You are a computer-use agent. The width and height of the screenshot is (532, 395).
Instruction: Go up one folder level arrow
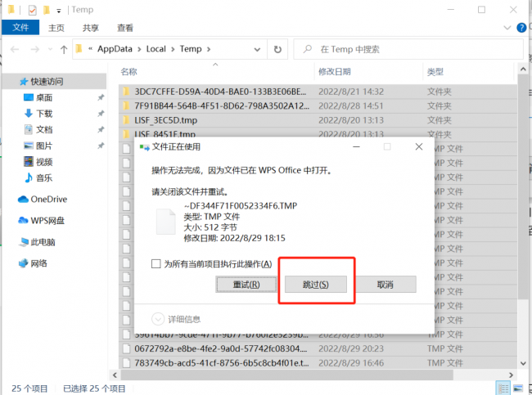(64, 50)
